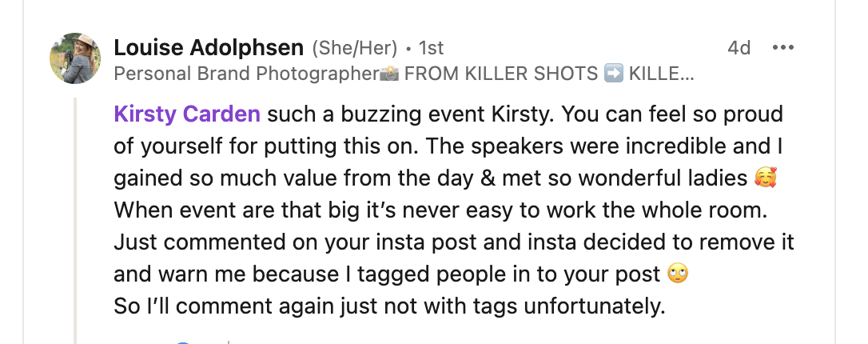
Task: Click the comment line starting 'Just commented'
Action: coord(453,242)
